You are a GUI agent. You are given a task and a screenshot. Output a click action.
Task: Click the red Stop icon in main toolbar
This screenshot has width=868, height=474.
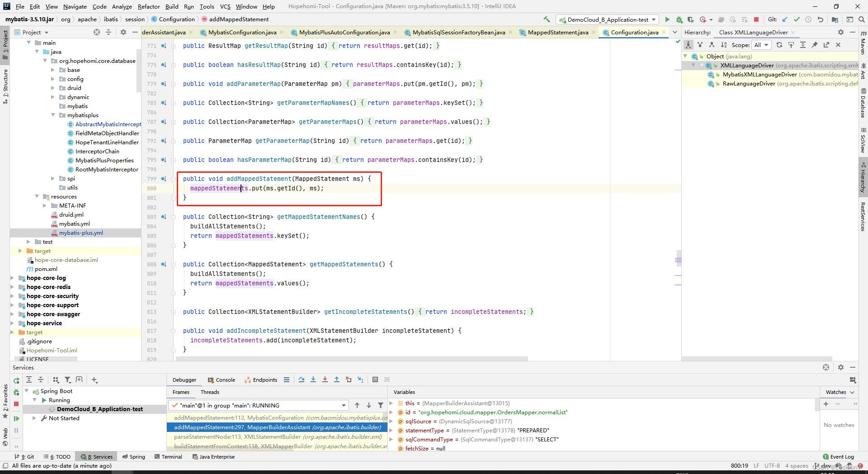[756, 19]
